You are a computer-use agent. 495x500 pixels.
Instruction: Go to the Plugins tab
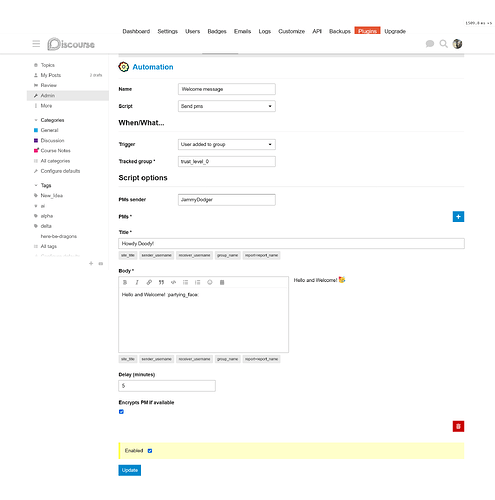click(367, 31)
